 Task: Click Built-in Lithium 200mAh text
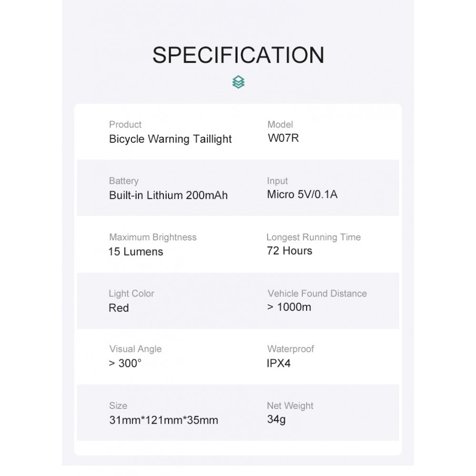(x=168, y=195)
